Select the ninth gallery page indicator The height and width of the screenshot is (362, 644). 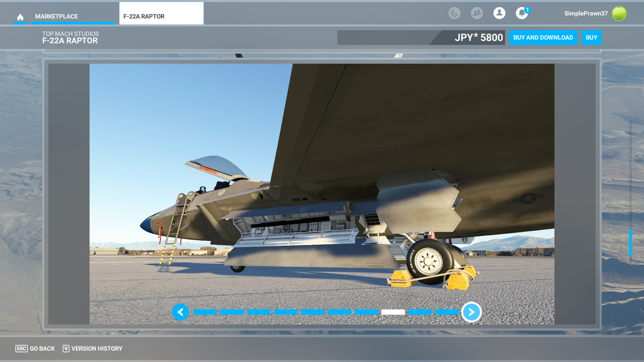point(420,312)
